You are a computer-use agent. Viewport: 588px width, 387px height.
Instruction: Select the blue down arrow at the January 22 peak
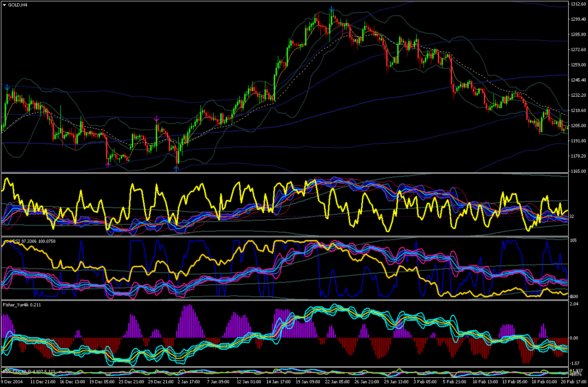click(x=332, y=9)
